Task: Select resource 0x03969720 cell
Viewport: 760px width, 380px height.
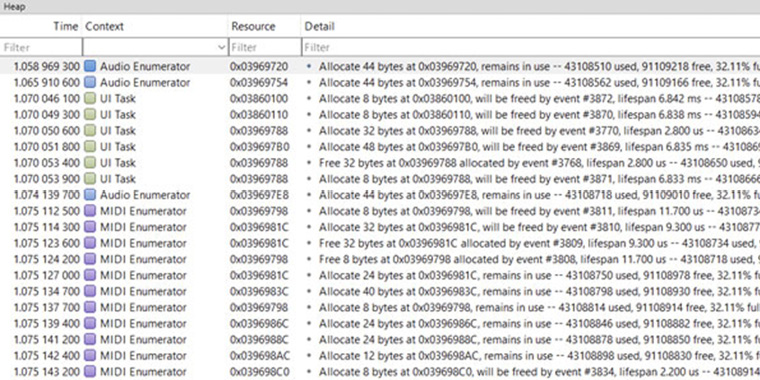Action: point(259,66)
